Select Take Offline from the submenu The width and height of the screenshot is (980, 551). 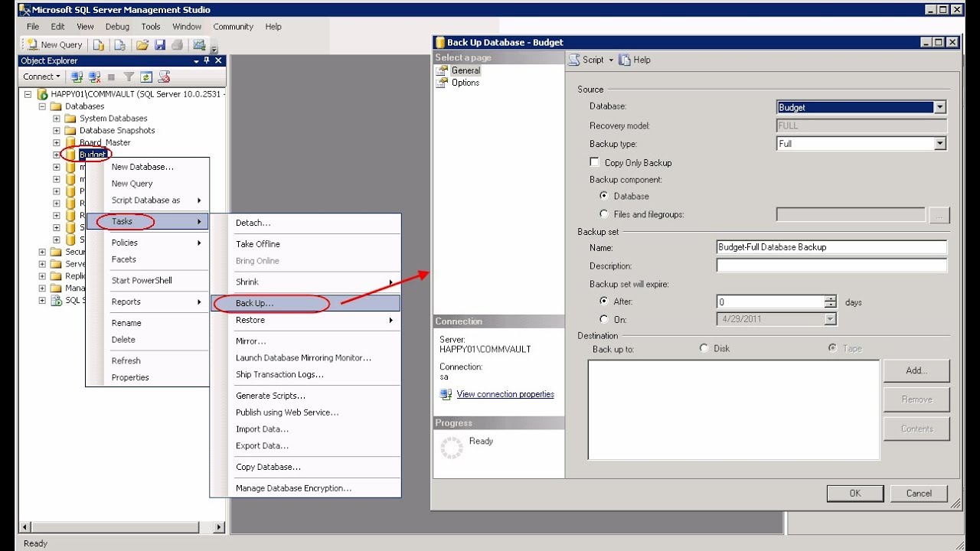pos(305,244)
